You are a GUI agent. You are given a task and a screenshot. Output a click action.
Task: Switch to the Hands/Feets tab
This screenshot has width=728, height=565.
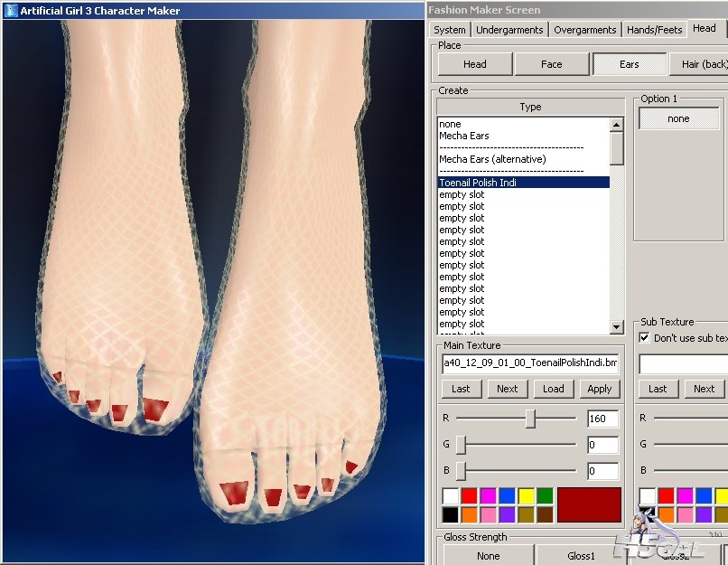pyautogui.click(x=654, y=30)
